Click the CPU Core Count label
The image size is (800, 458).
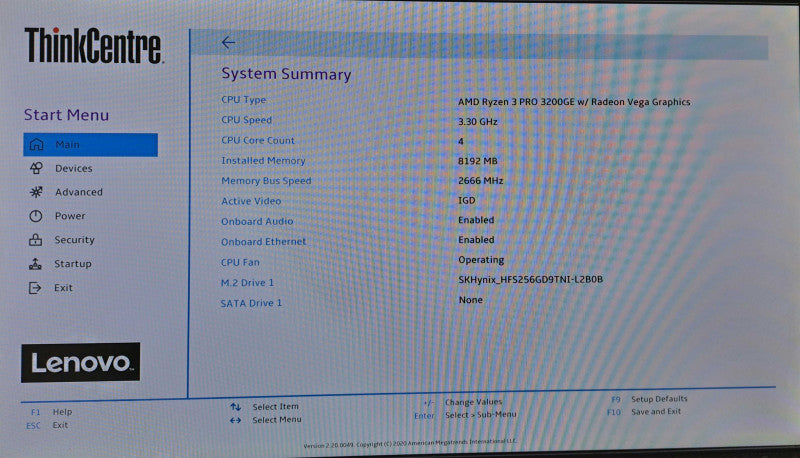[x=258, y=140]
